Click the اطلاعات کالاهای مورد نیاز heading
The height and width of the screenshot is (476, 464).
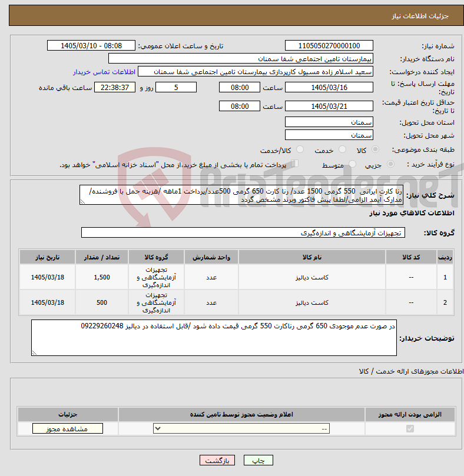pyautogui.click(x=412, y=213)
